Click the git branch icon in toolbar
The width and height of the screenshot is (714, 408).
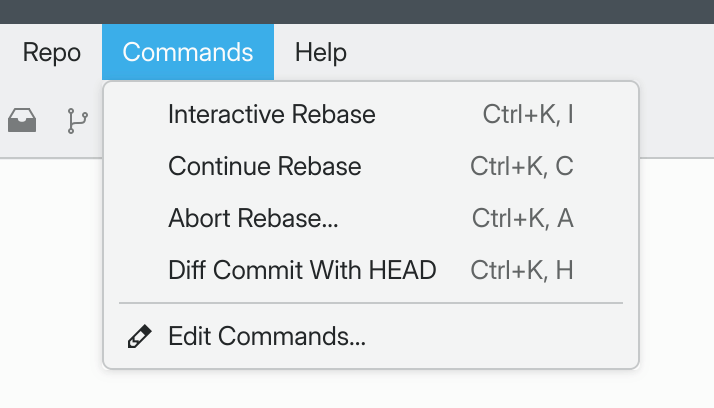(x=77, y=121)
